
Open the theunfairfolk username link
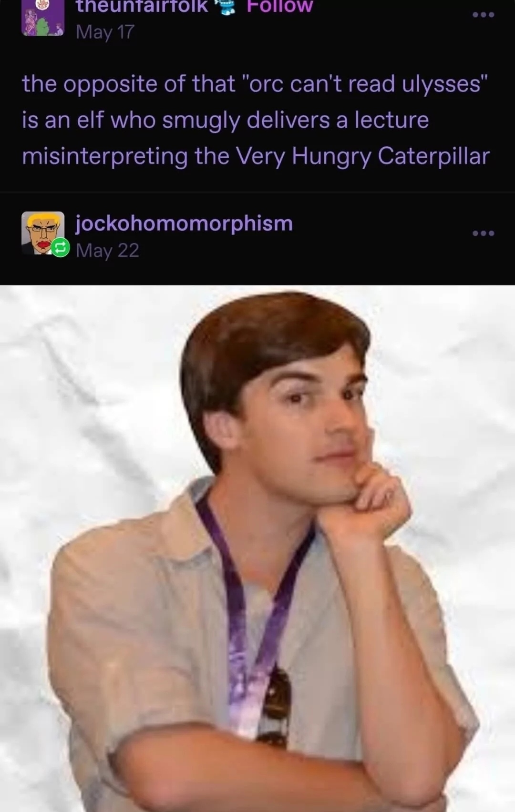pos(142,7)
